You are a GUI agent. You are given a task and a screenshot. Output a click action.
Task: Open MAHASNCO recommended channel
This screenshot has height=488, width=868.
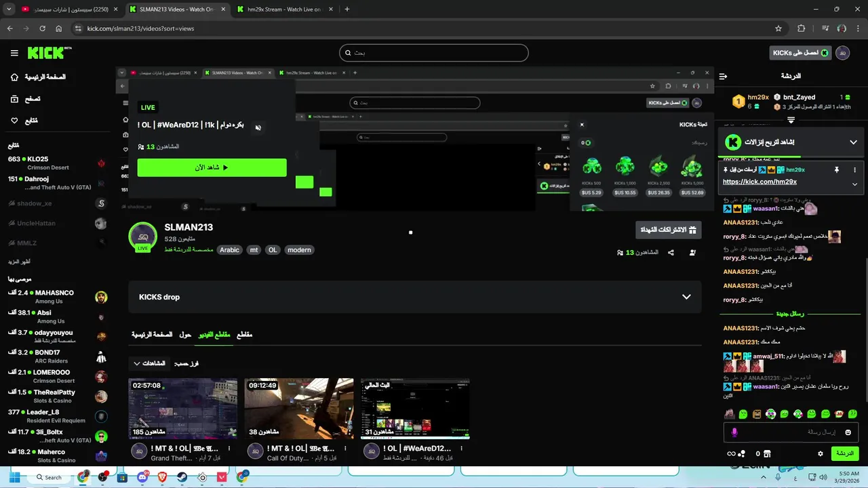point(57,297)
